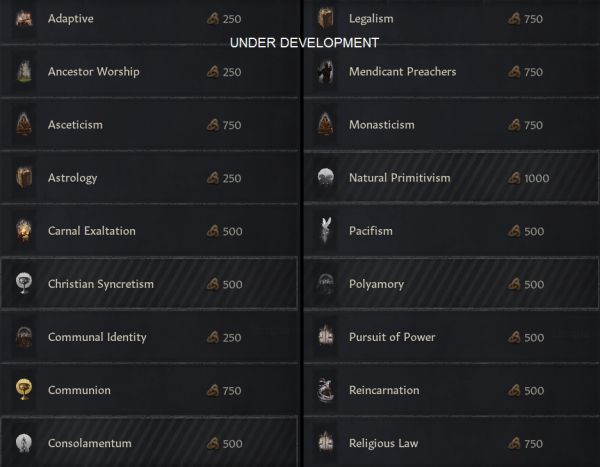
Task: Select the Polyamory tenet entry
Action: coord(451,284)
